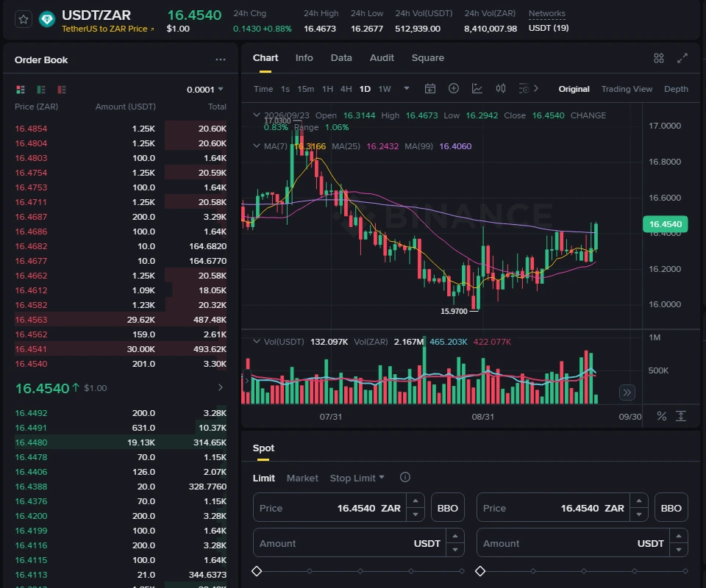Click the sell-side BBO button
Image resolution: width=706 pixels, height=588 pixels.
tap(671, 508)
